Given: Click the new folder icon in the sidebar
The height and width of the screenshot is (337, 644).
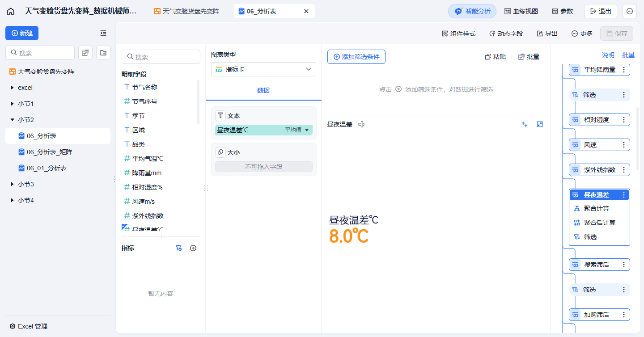Looking at the screenshot, I should coord(103,53).
